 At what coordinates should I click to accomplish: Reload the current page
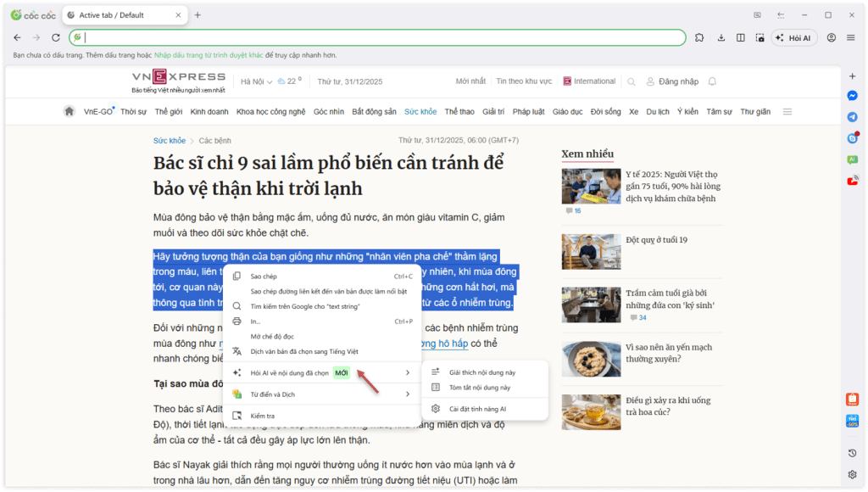[54, 38]
